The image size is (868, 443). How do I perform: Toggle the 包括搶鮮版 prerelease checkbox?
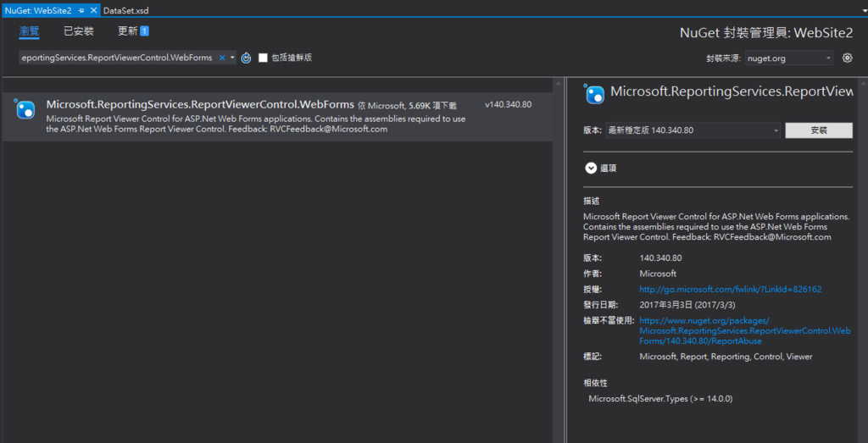(x=263, y=58)
